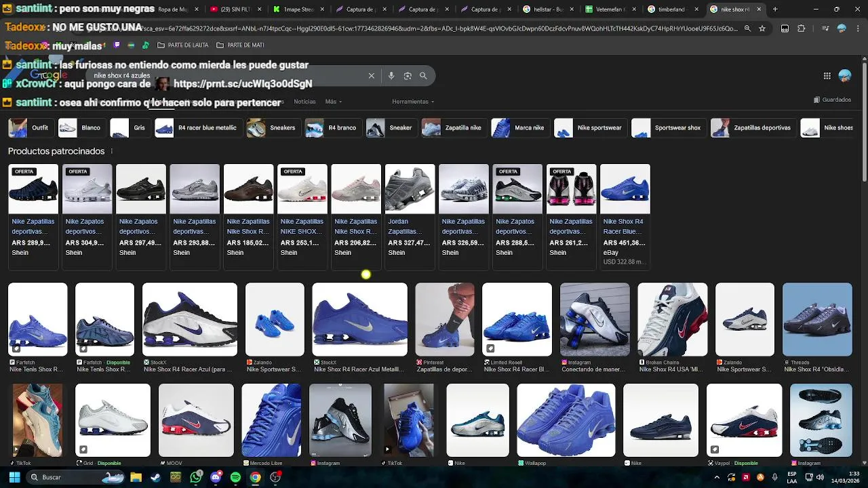Expand the Más search filters dropdown
This screenshot has height=488, width=868.
coord(334,102)
